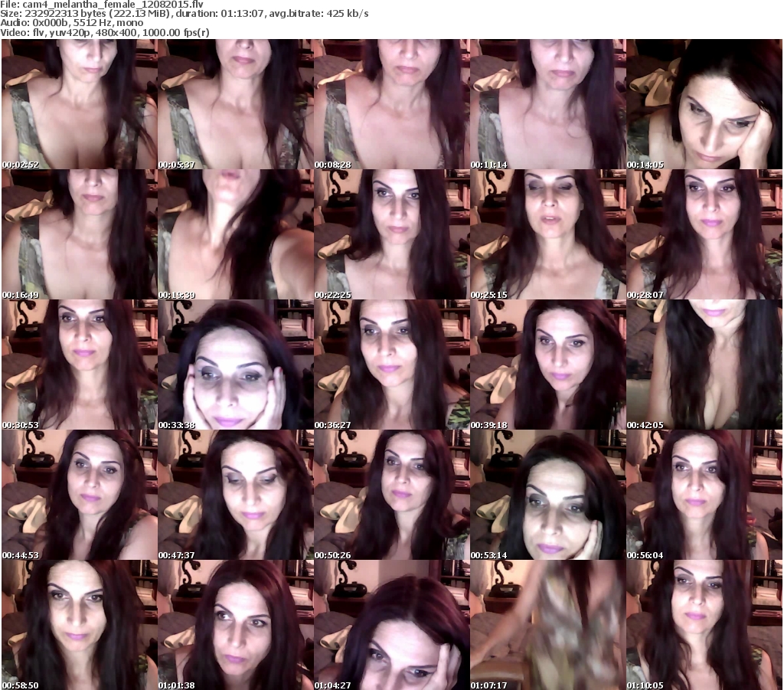Select the thumbnail stamped 00:22:25
This screenshot has width=784, height=690.
(391, 234)
